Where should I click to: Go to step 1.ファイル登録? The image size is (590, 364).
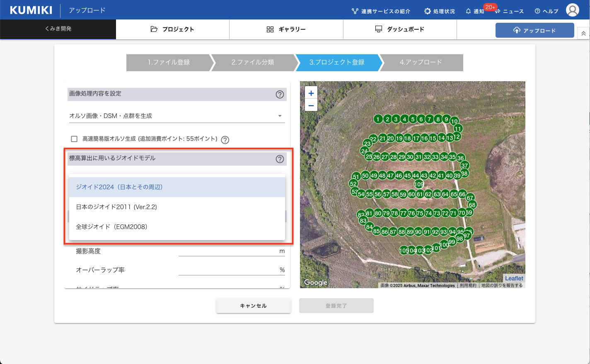[169, 63]
